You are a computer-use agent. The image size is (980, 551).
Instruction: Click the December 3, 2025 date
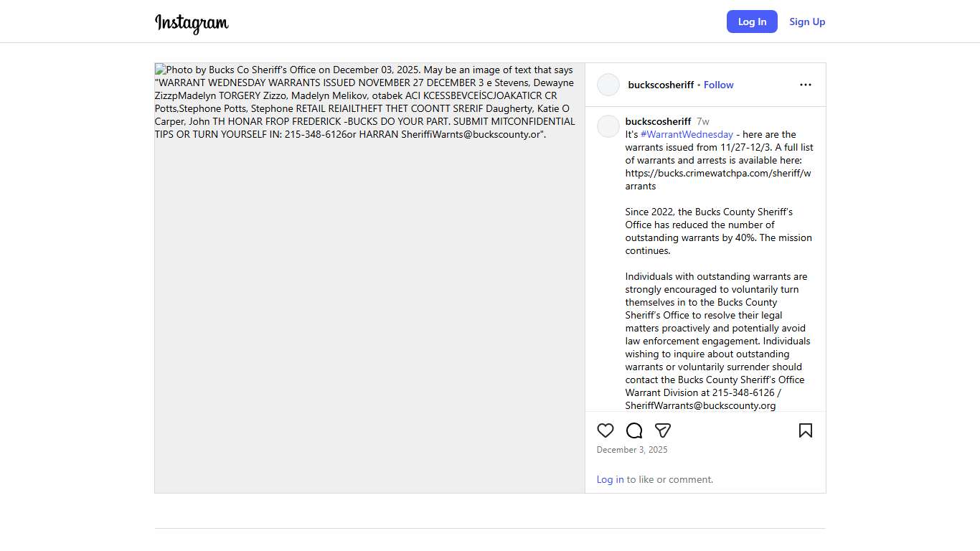(632, 450)
